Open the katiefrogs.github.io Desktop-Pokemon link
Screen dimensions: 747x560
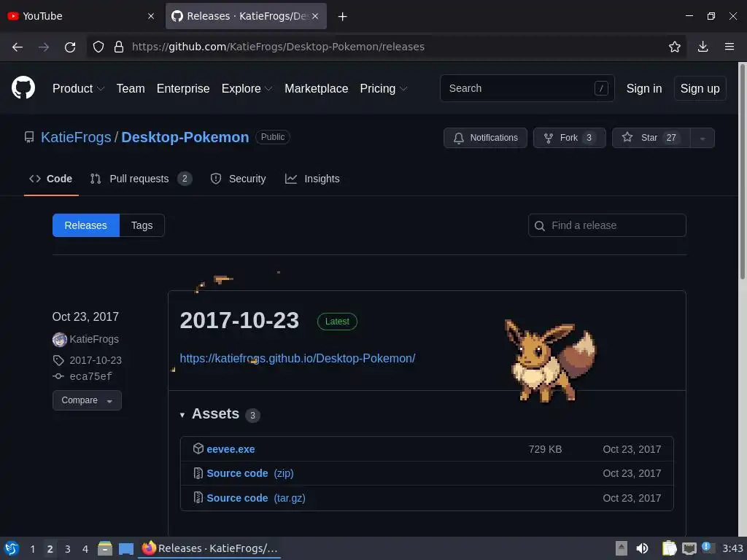298,358
